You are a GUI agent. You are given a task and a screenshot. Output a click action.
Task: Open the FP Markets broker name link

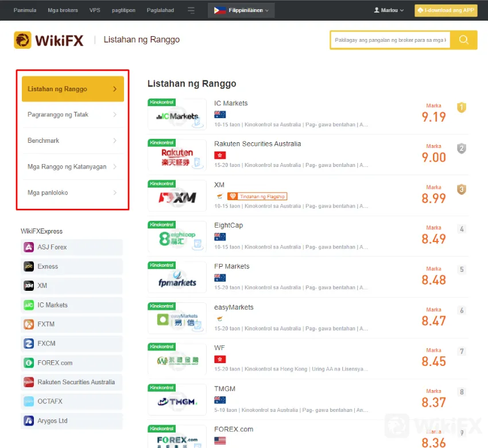point(232,266)
